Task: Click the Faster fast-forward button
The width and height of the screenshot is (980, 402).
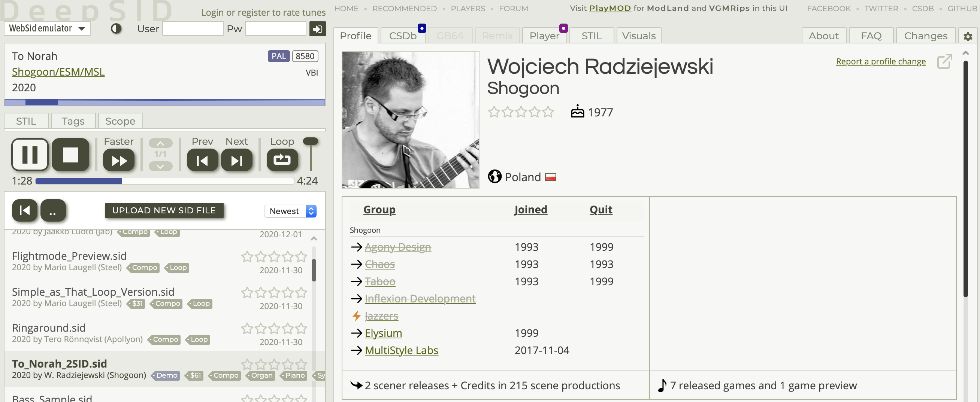Action: tap(119, 160)
